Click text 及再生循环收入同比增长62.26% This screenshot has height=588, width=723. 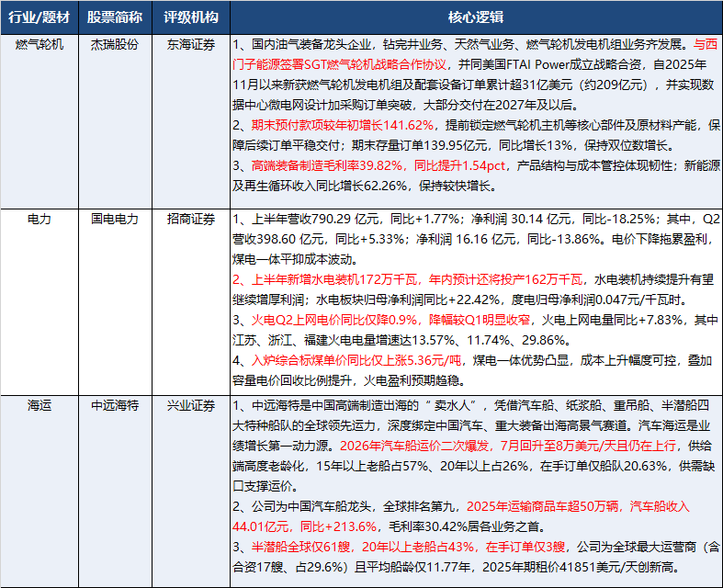point(320,186)
